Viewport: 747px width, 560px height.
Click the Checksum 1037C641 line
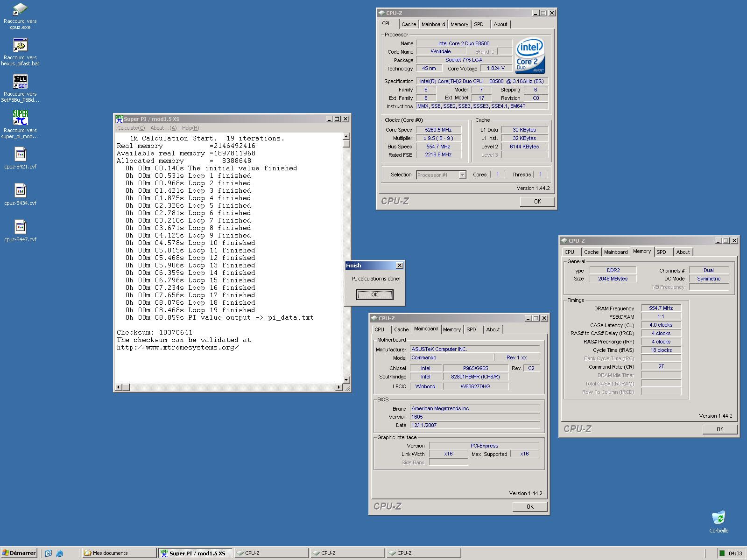click(x=155, y=333)
